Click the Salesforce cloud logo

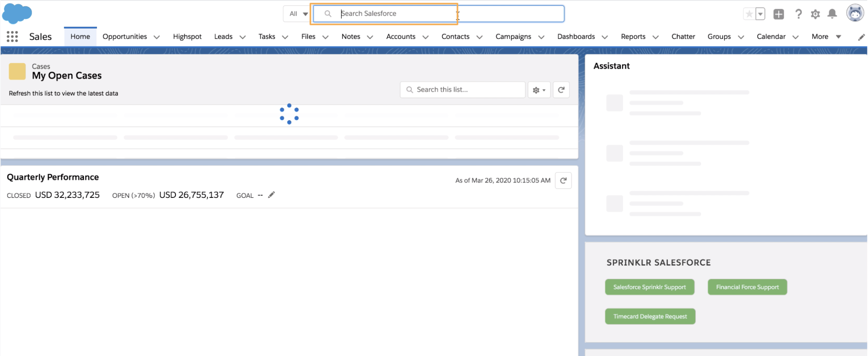(x=17, y=13)
